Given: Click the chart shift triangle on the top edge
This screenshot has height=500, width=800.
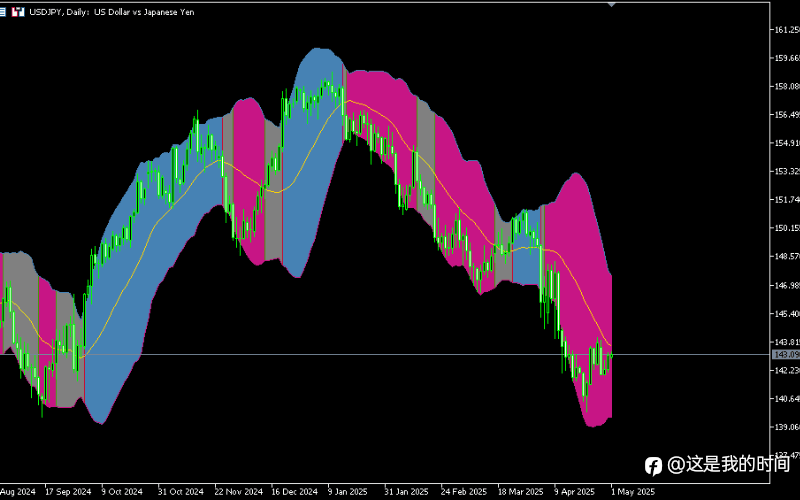Looking at the screenshot, I should pyautogui.click(x=612, y=4).
